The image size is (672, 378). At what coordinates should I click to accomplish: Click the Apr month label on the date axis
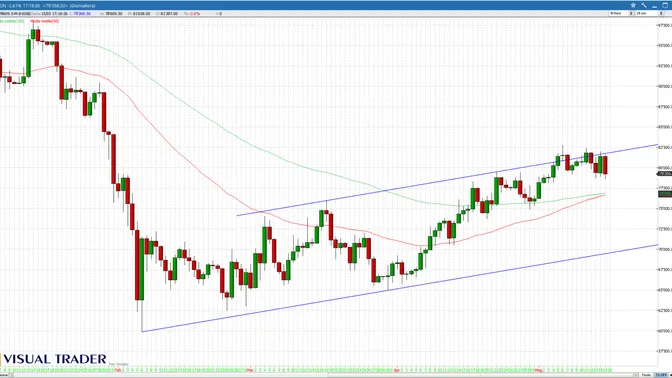(397, 369)
